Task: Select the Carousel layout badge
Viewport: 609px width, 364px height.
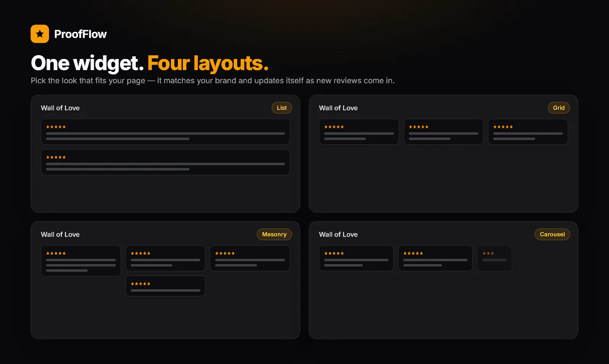Action: [x=552, y=234]
